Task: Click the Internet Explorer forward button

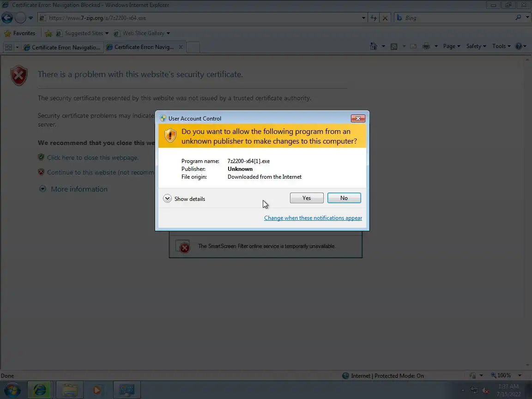Action: (x=20, y=18)
